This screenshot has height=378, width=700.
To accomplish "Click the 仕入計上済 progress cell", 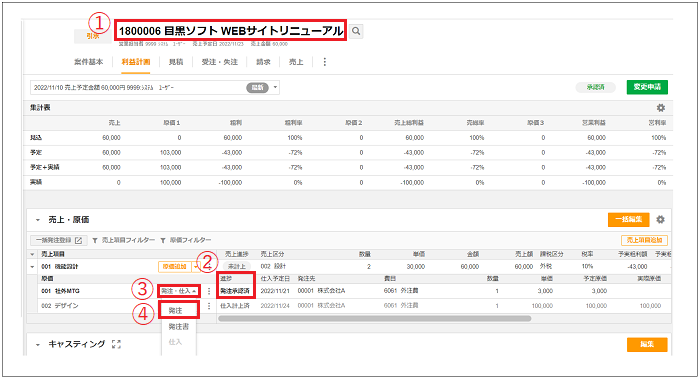I will 235,306.
